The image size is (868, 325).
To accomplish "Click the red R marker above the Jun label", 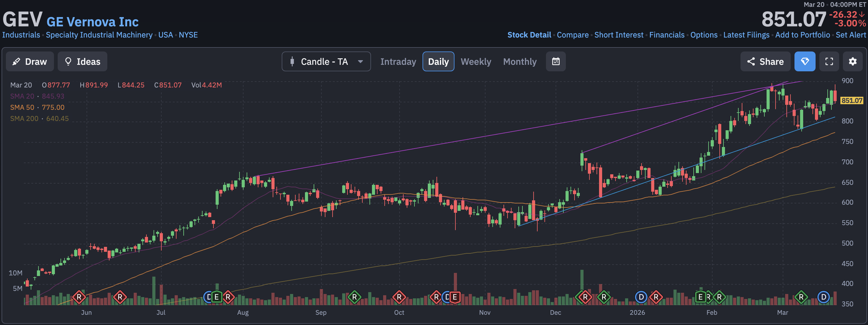I will [x=79, y=297].
